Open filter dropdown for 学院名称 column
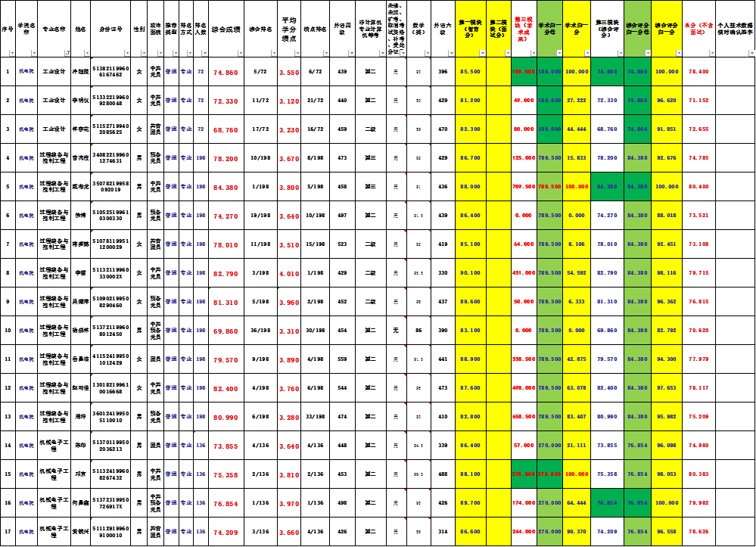The width and height of the screenshot is (756, 547). coord(33,53)
